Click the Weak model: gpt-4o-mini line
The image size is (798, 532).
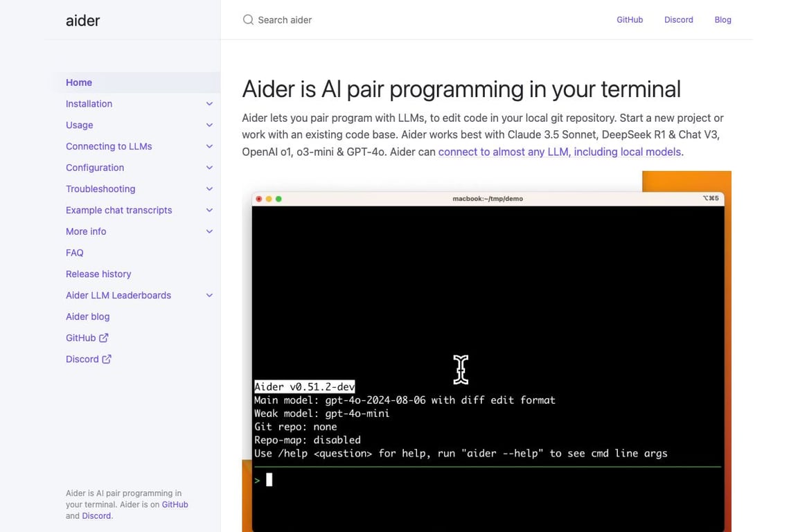click(x=321, y=414)
